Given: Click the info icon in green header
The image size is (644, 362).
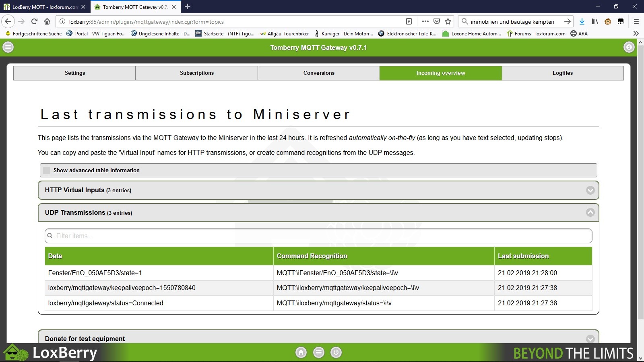Looking at the screenshot, I should 629,47.
